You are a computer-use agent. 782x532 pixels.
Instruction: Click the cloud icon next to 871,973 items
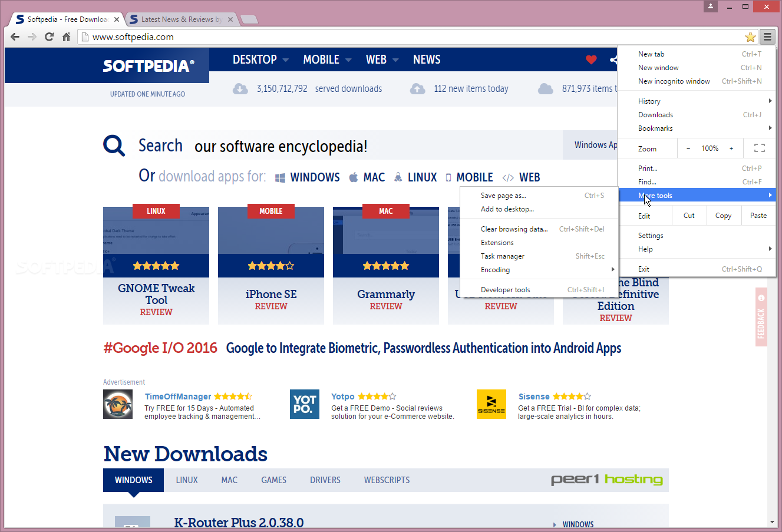(x=546, y=89)
